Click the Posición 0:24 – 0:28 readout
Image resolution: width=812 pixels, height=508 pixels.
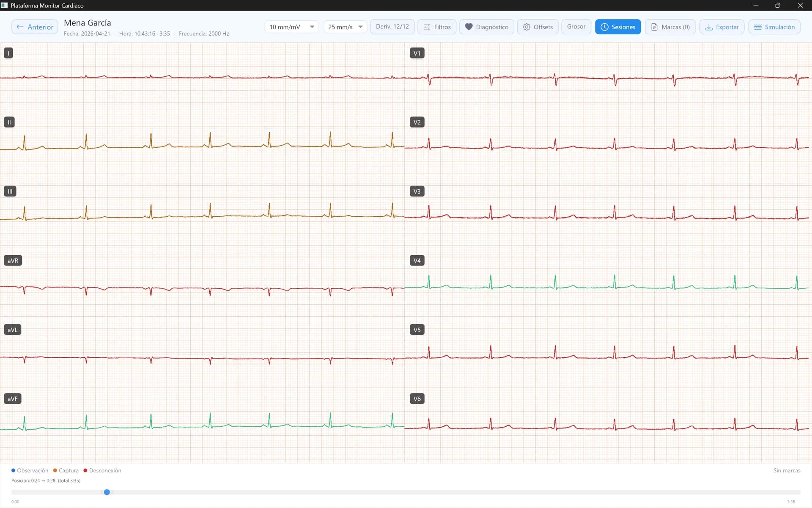click(46, 480)
